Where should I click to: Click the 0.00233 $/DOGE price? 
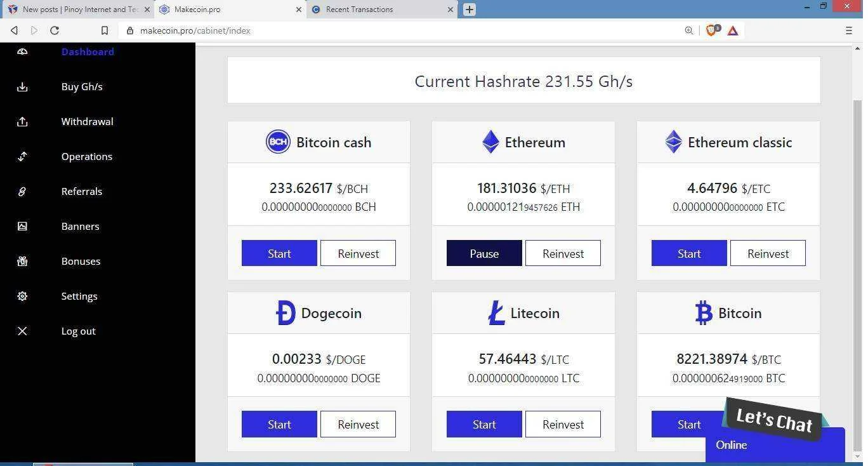tap(319, 359)
